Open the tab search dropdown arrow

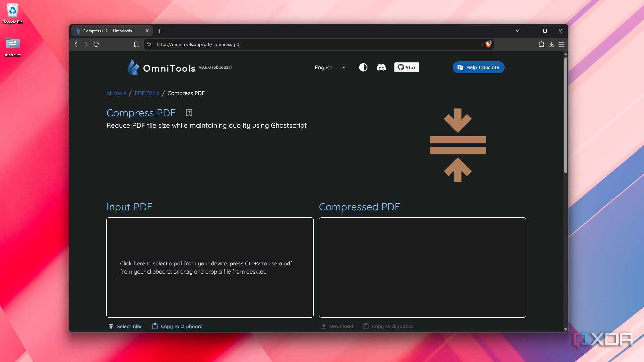(x=518, y=31)
